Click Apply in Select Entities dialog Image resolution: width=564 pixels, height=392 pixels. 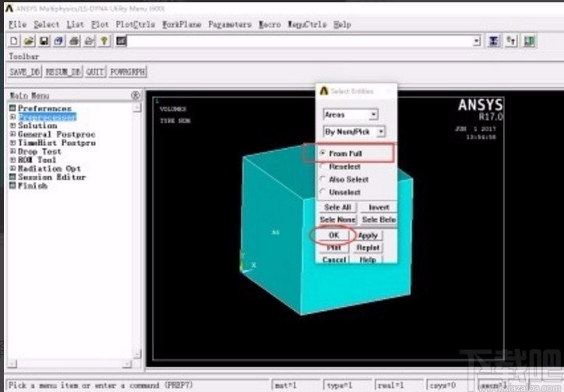(368, 235)
